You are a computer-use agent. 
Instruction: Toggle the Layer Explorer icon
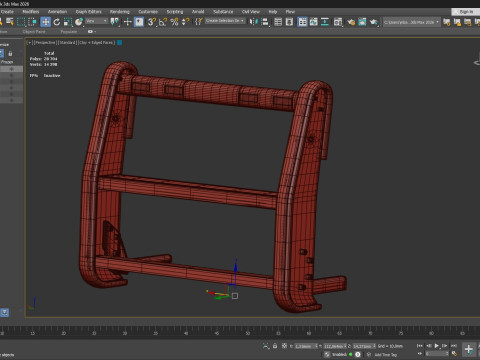click(289, 22)
